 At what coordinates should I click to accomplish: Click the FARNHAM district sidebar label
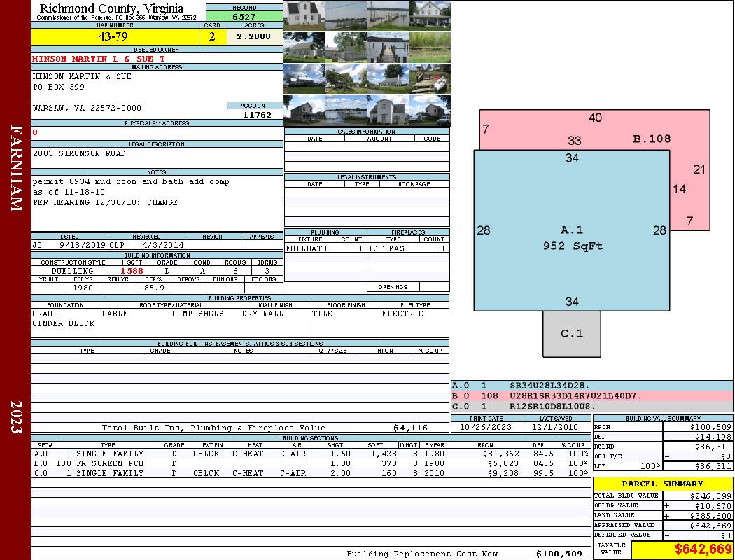click(x=16, y=168)
